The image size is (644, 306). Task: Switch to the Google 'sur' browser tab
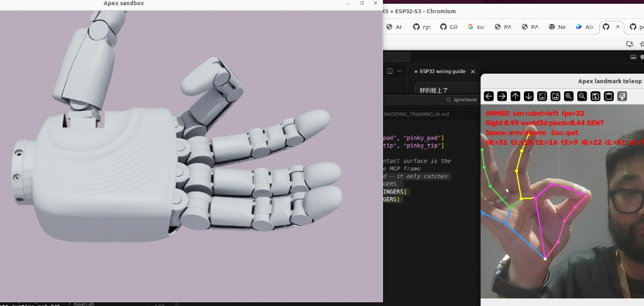(x=476, y=26)
